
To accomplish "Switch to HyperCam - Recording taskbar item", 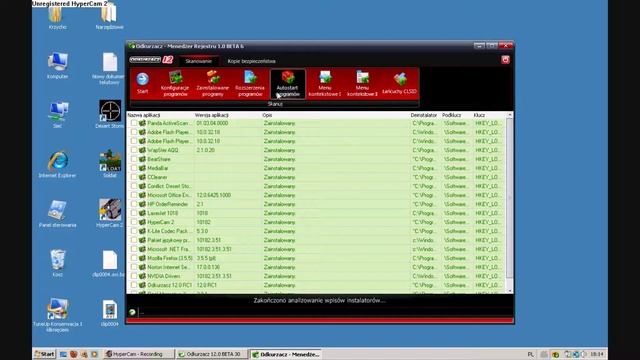I will click(x=138, y=354).
